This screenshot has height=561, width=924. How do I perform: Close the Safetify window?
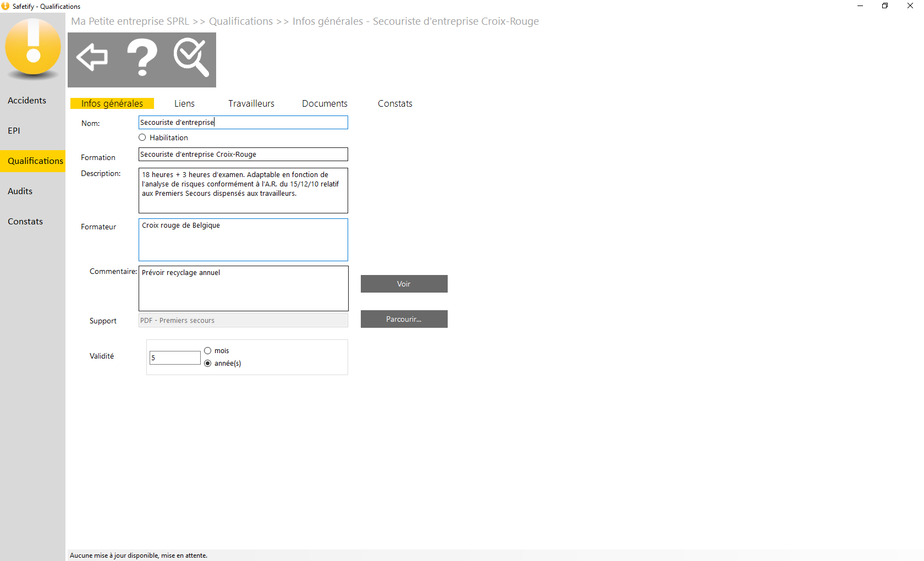pyautogui.click(x=910, y=6)
